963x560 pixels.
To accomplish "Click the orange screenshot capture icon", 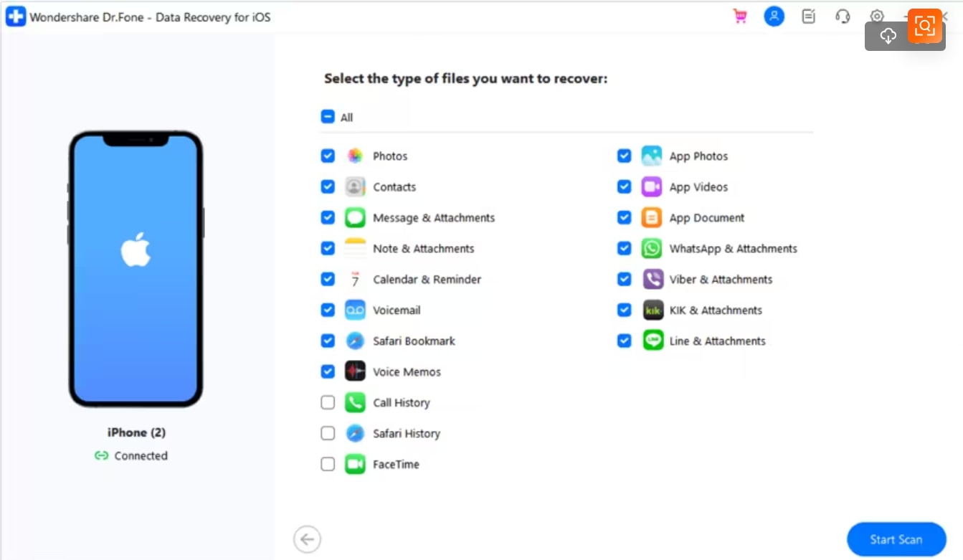I will coord(925,25).
